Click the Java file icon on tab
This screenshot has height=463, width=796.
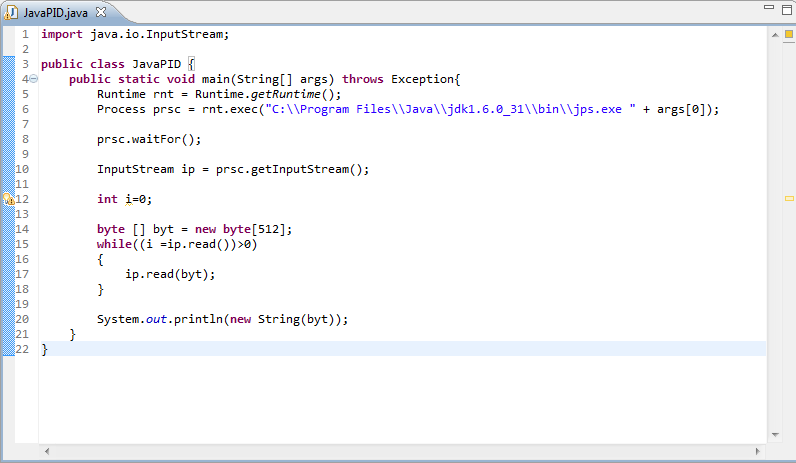[11, 13]
